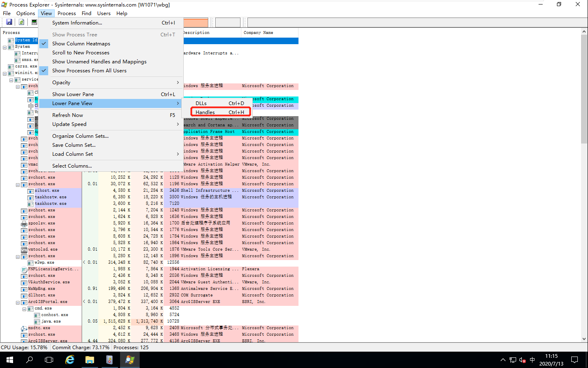Toggle Show Column Heatmaps
Viewport: 588px width, 368px height.
111,44
